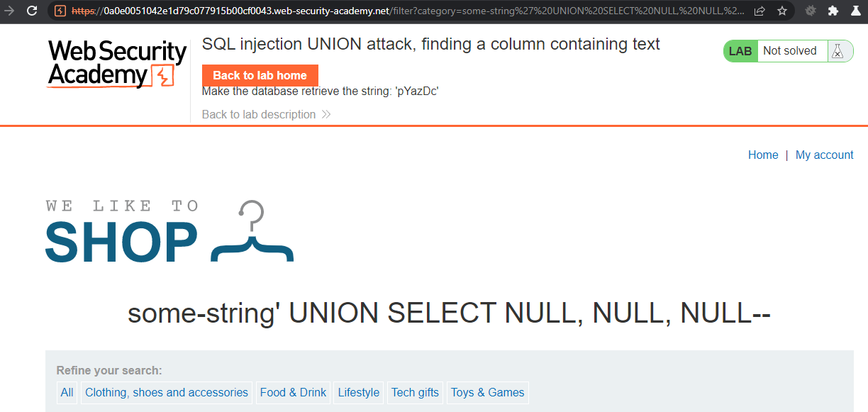This screenshot has height=412, width=868.
Task: Click the gear extension icon
Action: point(811,11)
